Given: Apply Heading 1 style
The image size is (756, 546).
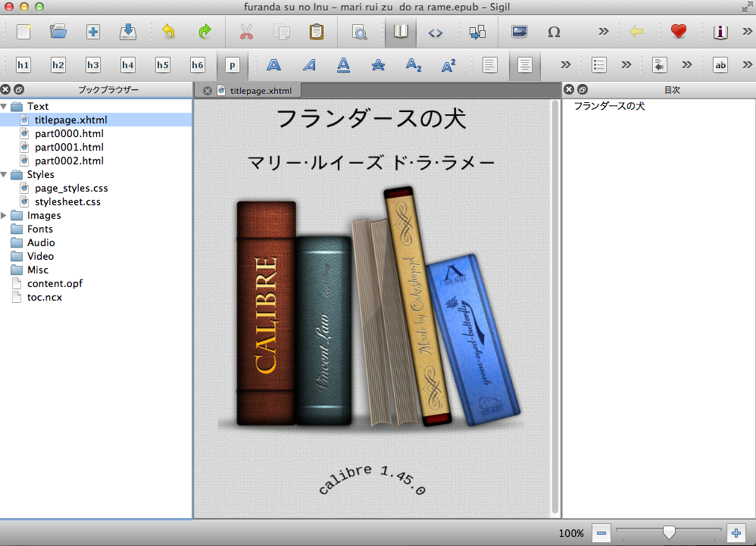Looking at the screenshot, I should [23, 65].
